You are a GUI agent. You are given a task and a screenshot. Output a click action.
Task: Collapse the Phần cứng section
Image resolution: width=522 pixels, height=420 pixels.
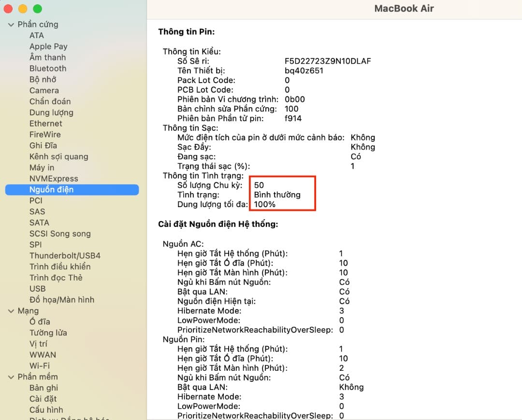[x=11, y=24]
